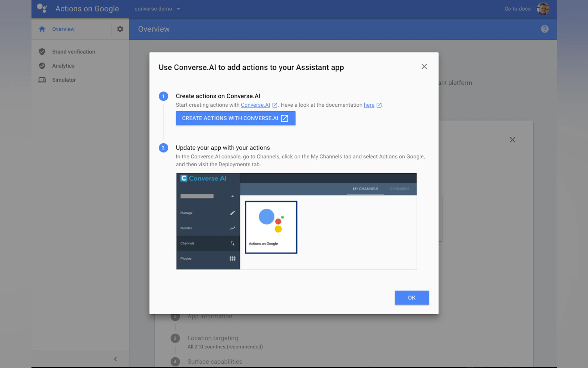The height and width of the screenshot is (368, 588).
Task: Click the help question mark icon
Action: click(x=544, y=29)
